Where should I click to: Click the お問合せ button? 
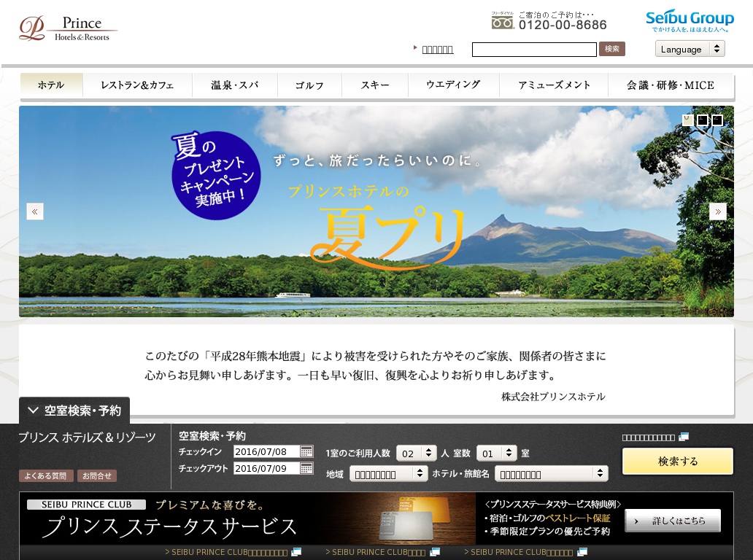(x=96, y=475)
